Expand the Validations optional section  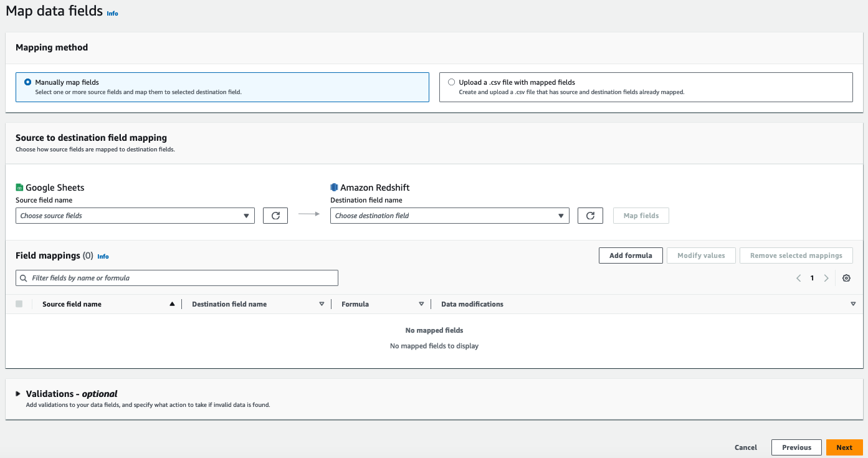pos(18,394)
